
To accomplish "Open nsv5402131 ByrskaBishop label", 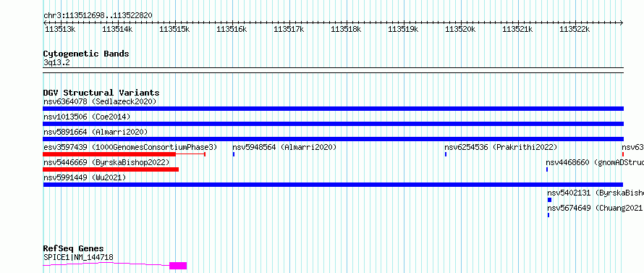I will pos(596,193).
